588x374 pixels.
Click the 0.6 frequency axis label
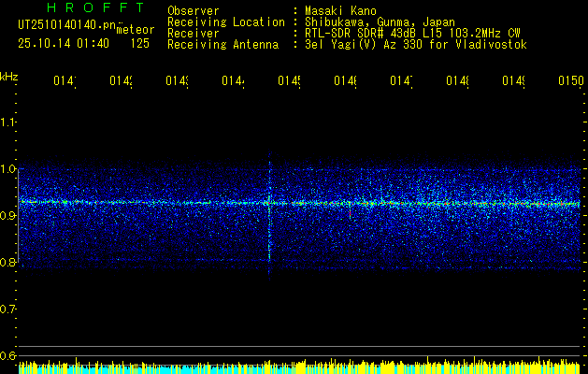coord(8,355)
